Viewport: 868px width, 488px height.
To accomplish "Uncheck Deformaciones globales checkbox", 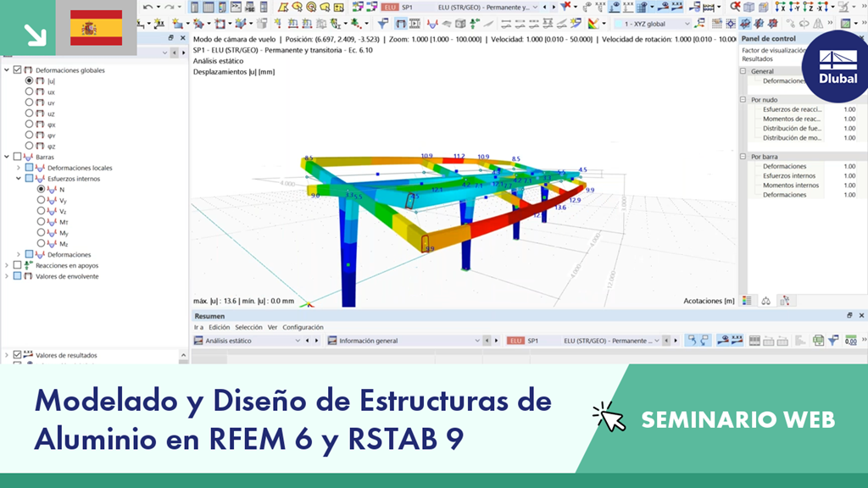I will pyautogui.click(x=17, y=70).
